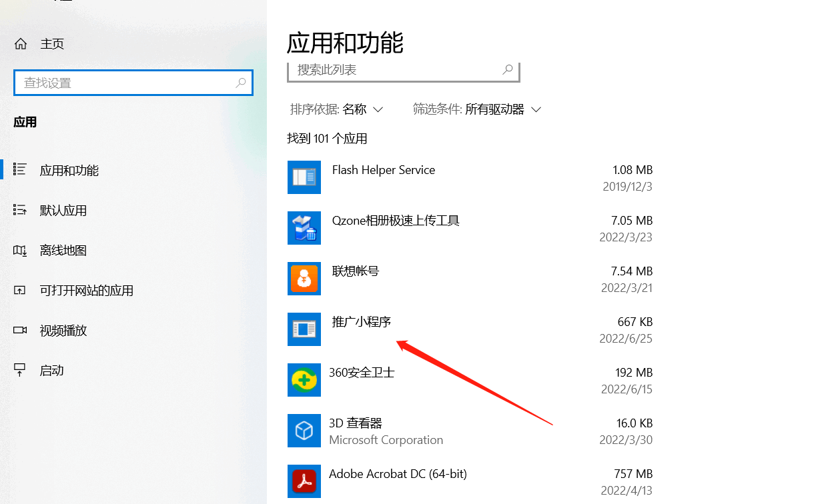Click the 联想帐号 orange app icon
818x504 pixels.
[304, 279]
